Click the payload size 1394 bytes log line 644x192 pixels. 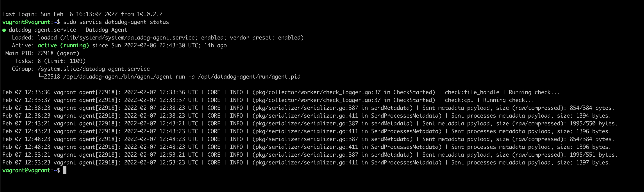click(x=307, y=116)
